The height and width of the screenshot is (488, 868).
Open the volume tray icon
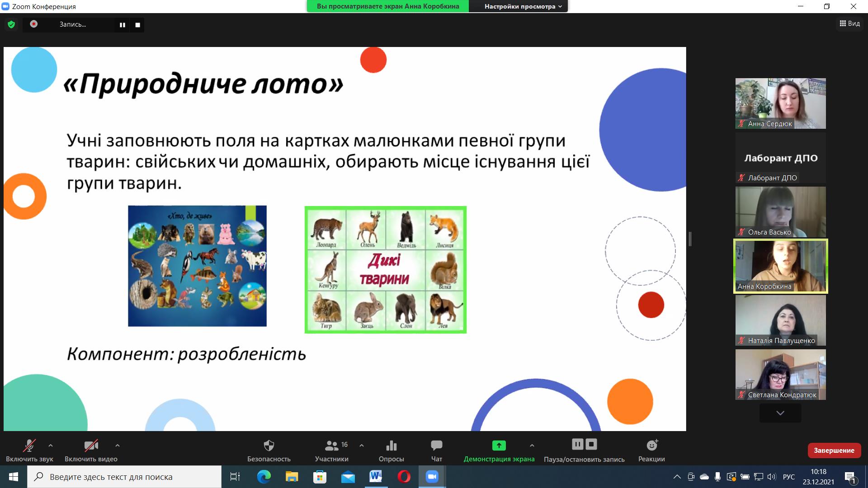click(772, 477)
